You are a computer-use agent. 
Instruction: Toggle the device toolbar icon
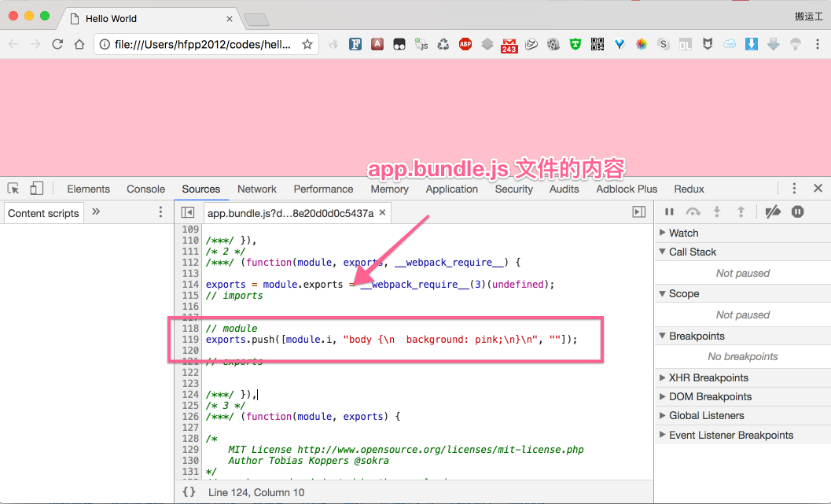tap(36, 189)
